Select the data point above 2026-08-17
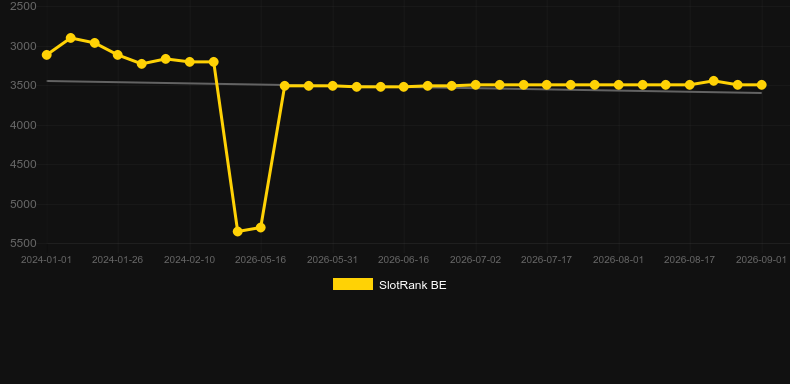 [690, 85]
